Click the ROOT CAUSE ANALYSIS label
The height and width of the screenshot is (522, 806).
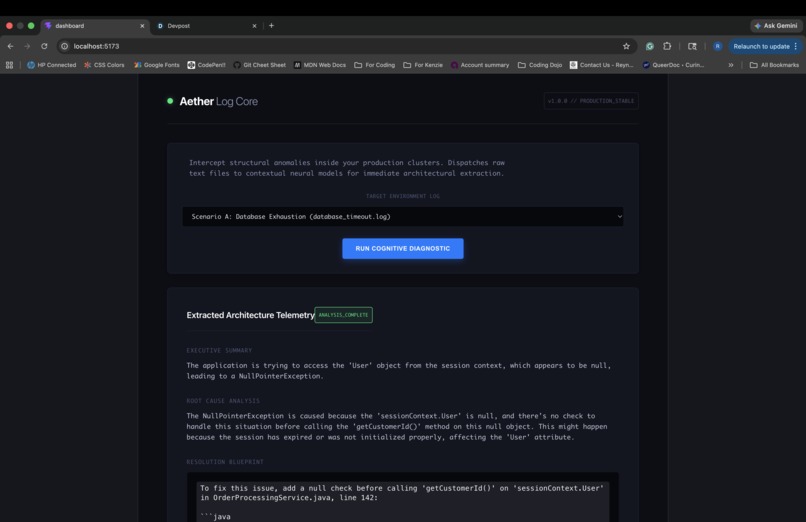pos(223,401)
